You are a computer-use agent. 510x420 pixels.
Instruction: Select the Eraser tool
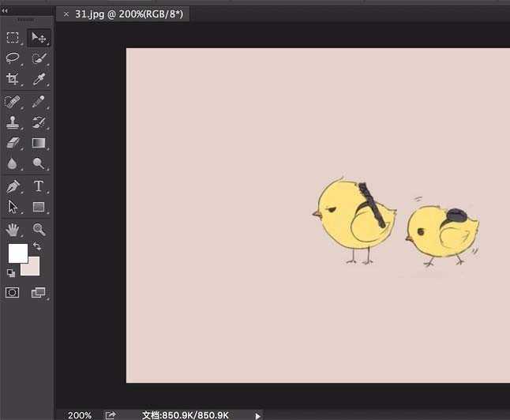[x=13, y=143]
